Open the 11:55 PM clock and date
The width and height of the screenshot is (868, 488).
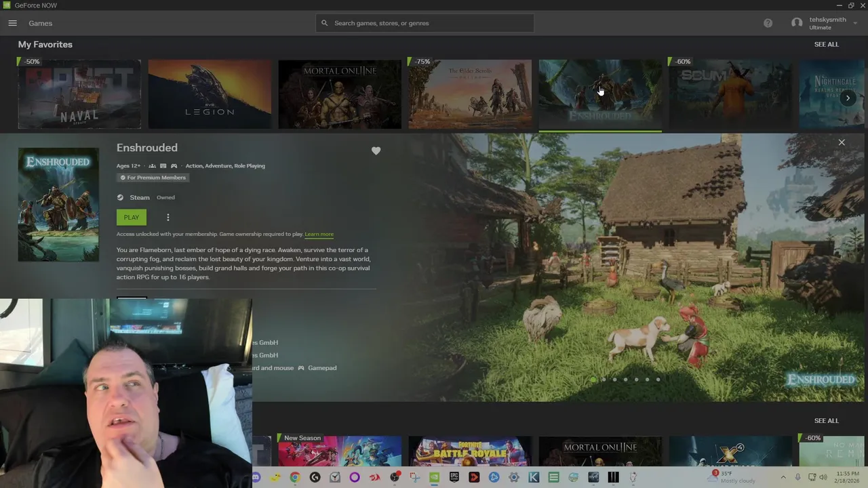click(847, 477)
